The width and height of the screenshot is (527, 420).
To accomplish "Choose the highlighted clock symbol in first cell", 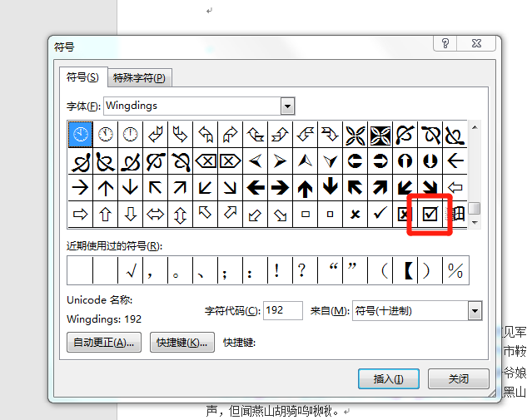I will (x=80, y=134).
